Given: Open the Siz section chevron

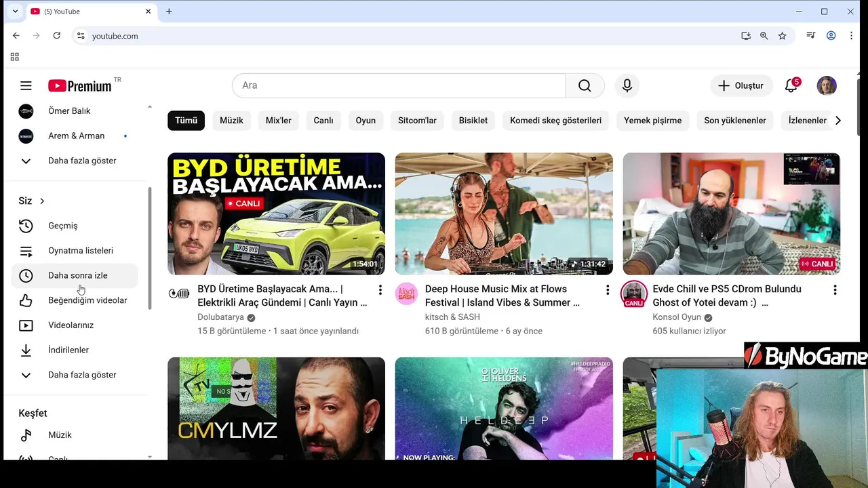Looking at the screenshot, I should coord(42,201).
